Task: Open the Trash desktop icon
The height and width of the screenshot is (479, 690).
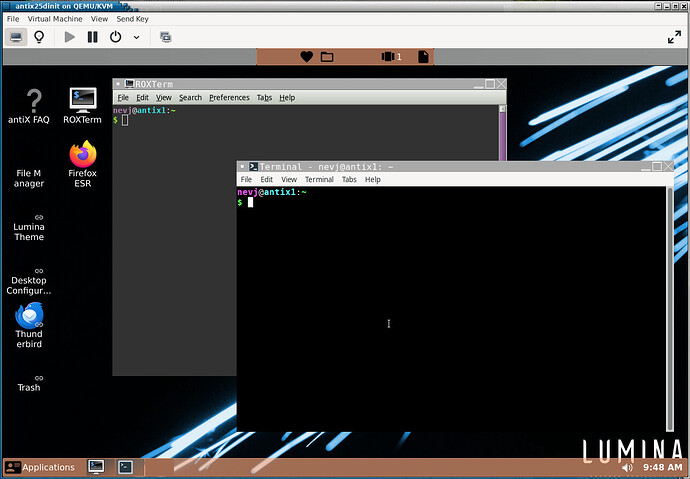Action: pos(29,380)
